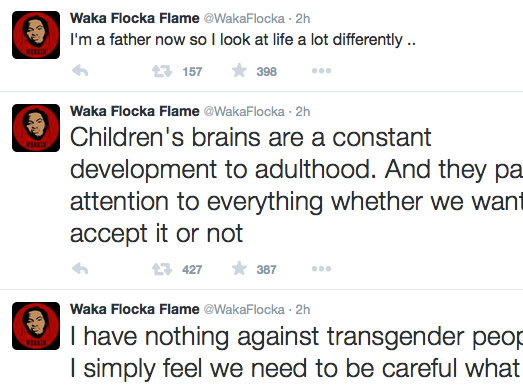Viewport: 523px width, 389px height.
Task: View the 387 favorites count
Action: [266, 269]
